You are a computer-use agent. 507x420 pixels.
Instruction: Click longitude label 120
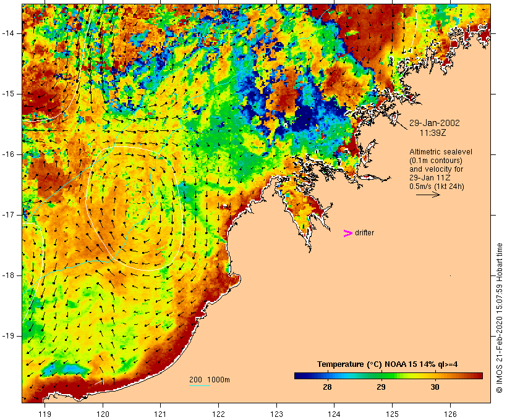[103, 414]
